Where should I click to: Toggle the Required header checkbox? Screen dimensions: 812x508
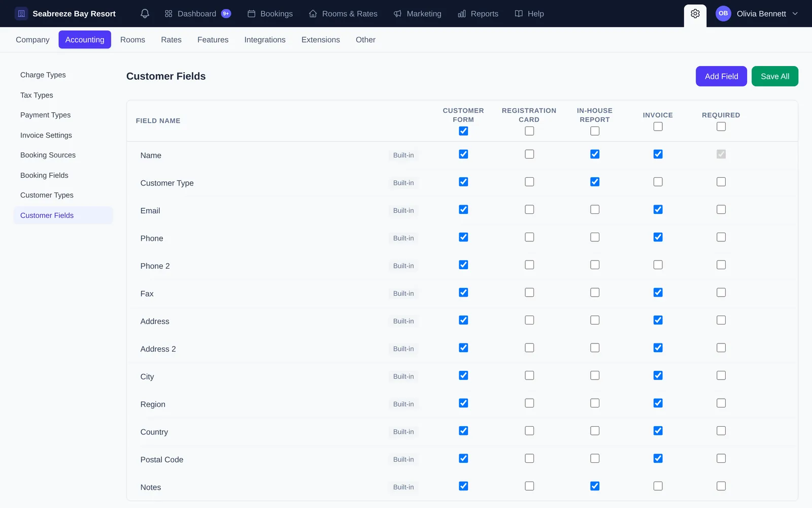click(x=721, y=126)
